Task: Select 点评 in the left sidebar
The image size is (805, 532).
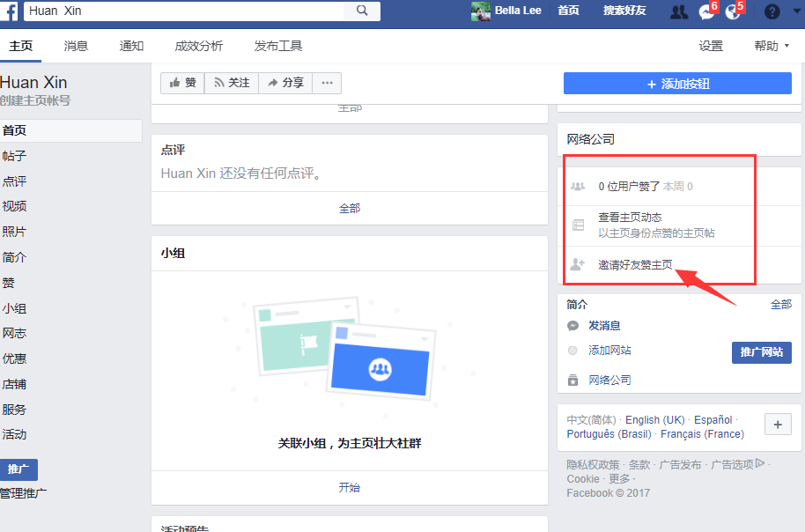Action: pos(14,181)
